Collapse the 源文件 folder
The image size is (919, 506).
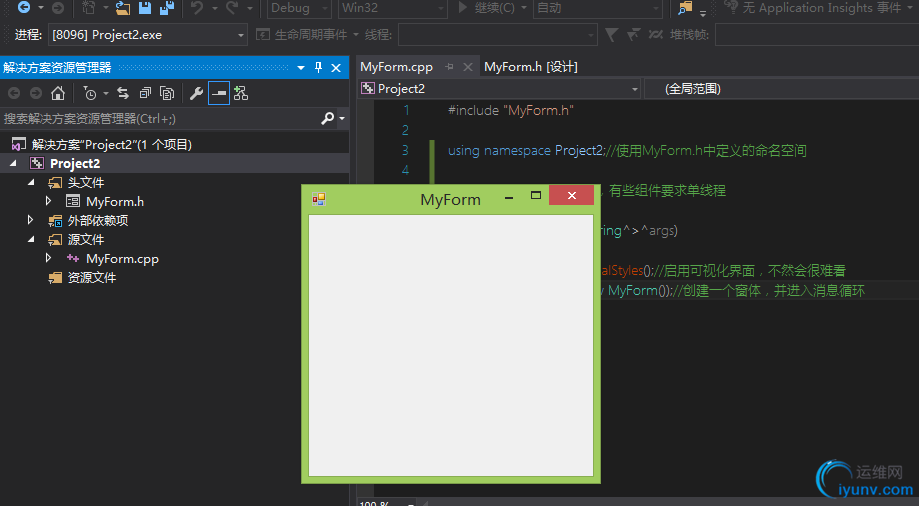31,239
